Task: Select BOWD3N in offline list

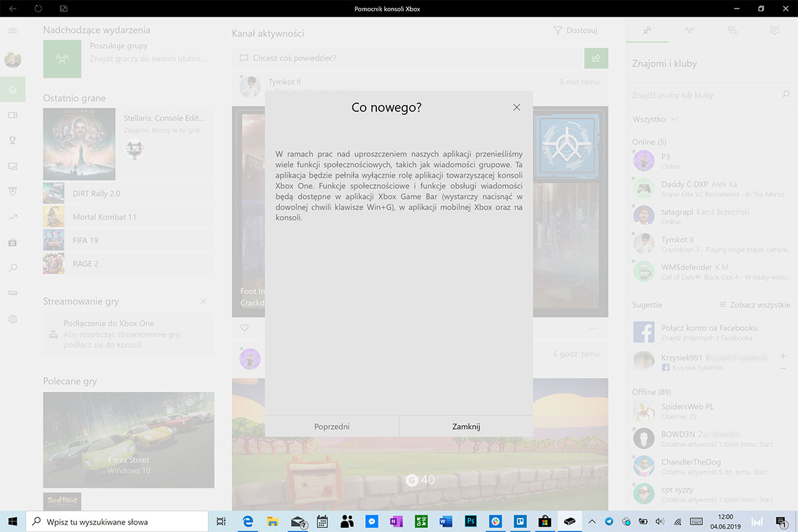Action: coord(711,439)
